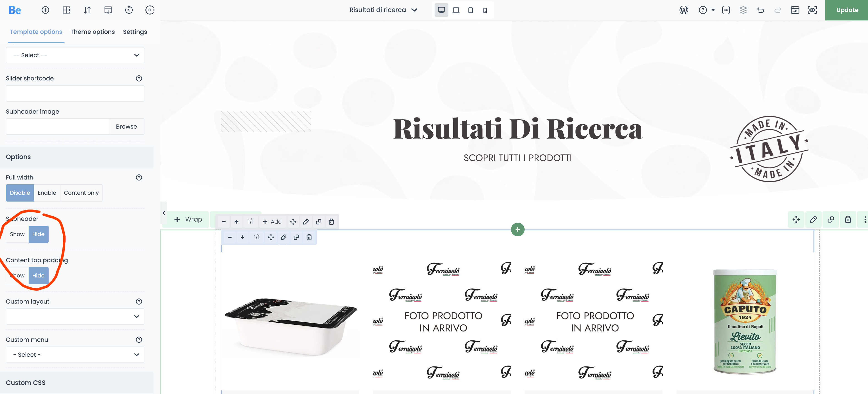Image resolution: width=868 pixels, height=394 pixels.
Task: Click Browse for subheader image
Action: pyautogui.click(x=126, y=126)
